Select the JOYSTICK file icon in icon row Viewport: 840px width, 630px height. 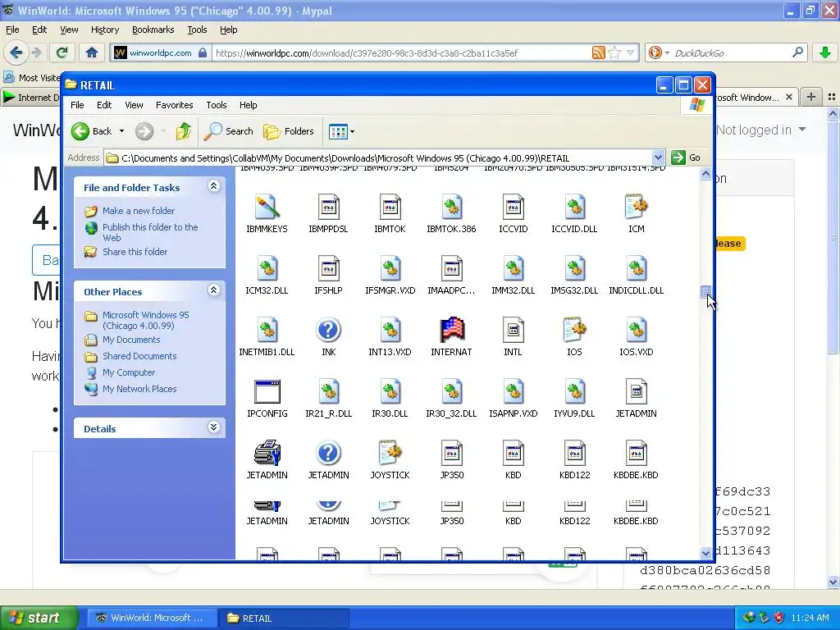(x=390, y=454)
